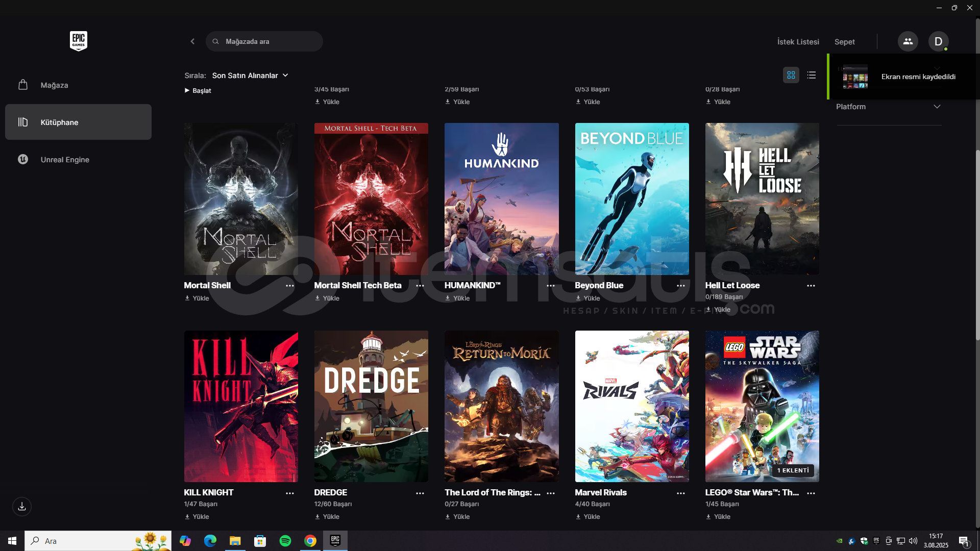The image size is (980, 551).
Task: Install The Lord of The Rings via Yükle
Action: tap(458, 517)
